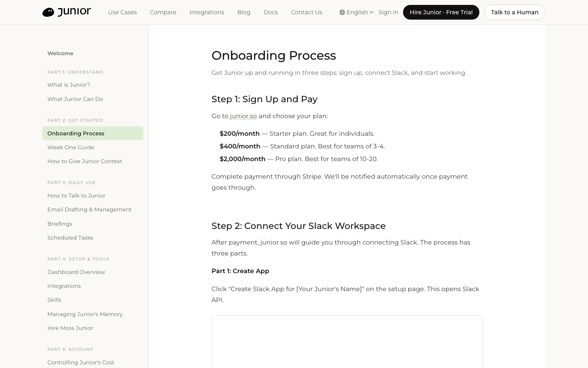This screenshot has height=368, width=588.
Task: Open Managing Junior's Memory page
Action: pos(85,314)
